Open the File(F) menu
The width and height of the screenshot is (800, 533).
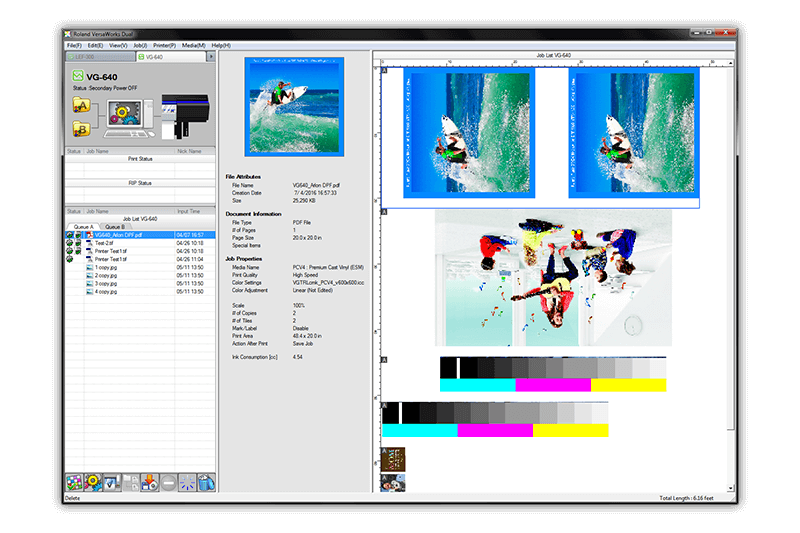pyautogui.click(x=74, y=45)
